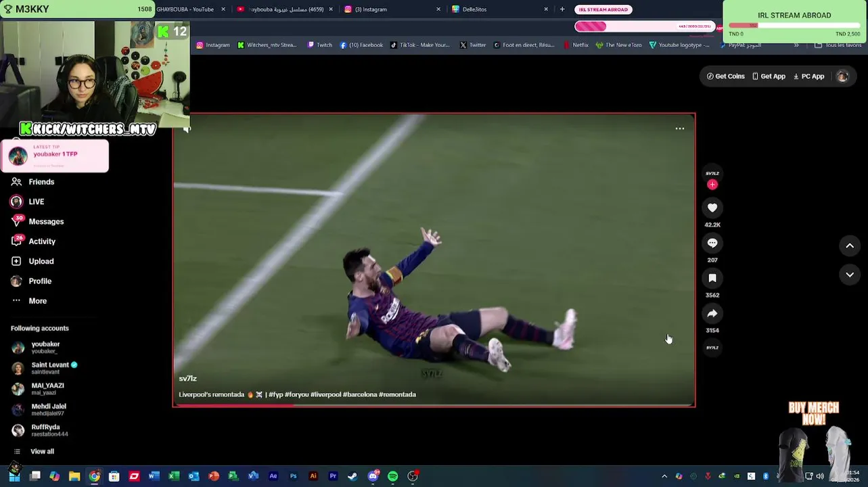The image size is (868, 487).
Task: Bookmark the video to favorites
Action: click(x=712, y=278)
